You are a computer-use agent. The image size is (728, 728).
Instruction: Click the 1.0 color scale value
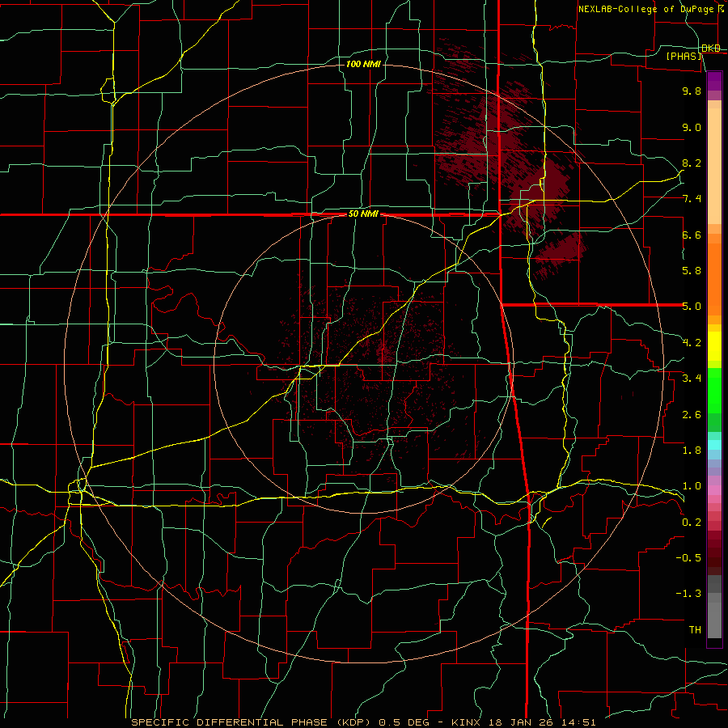click(x=692, y=486)
